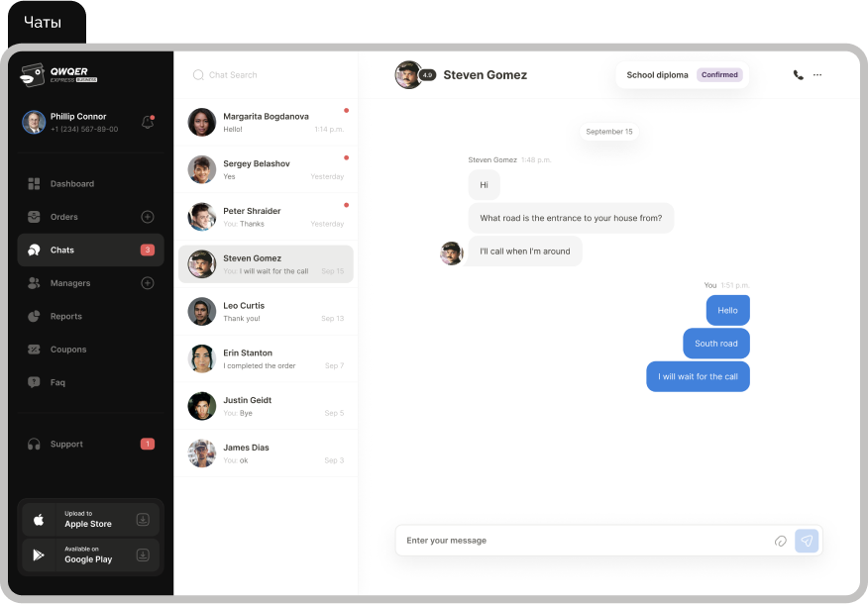Select the Leo Curtis conversation

tap(266, 311)
